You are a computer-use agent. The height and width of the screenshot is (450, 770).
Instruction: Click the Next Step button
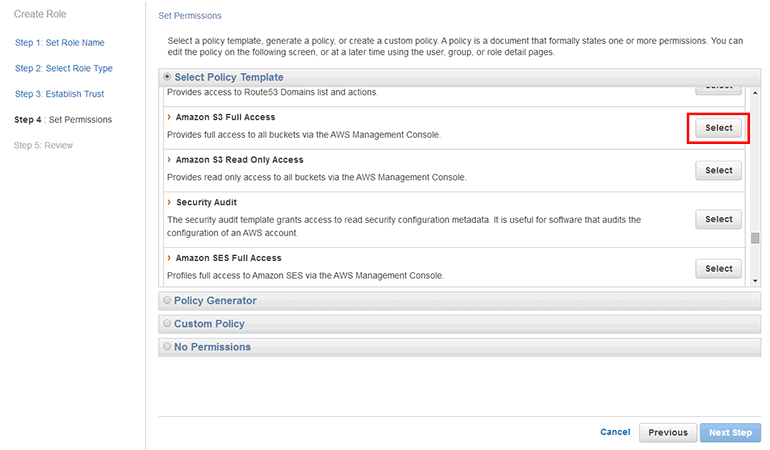pos(729,432)
